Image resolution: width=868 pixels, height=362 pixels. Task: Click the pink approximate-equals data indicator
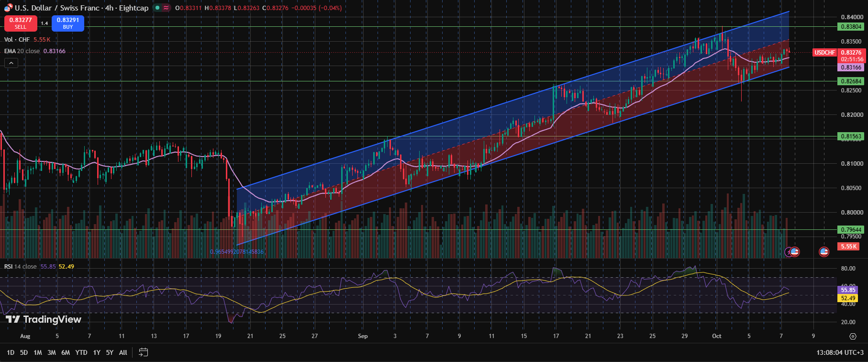point(166,8)
